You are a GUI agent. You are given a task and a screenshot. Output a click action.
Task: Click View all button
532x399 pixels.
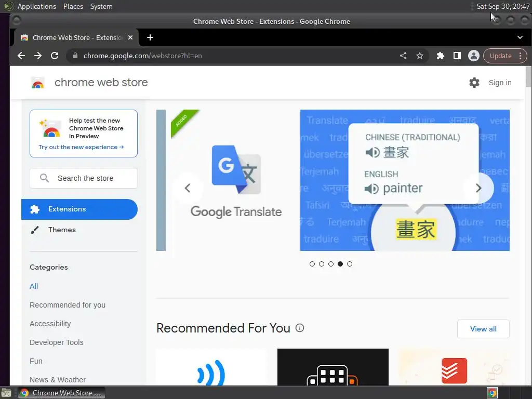point(483,329)
